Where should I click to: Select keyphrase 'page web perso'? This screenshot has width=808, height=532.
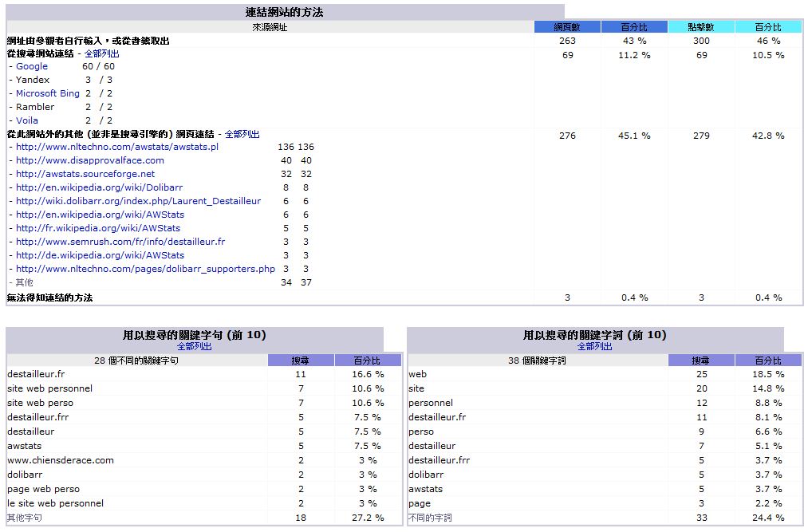(44, 489)
